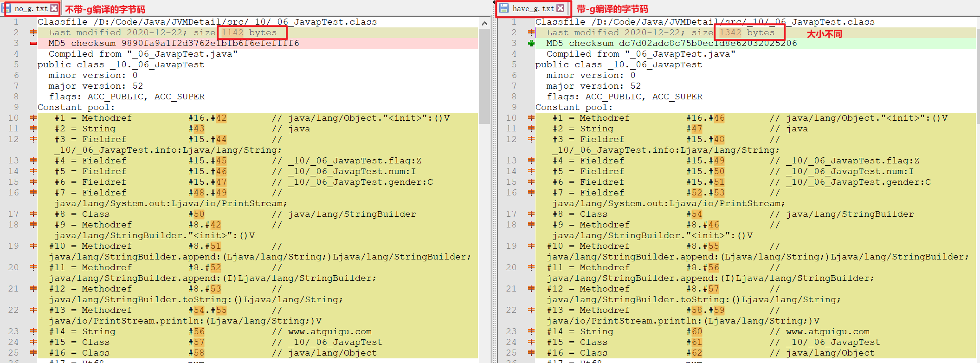Click the 'flags: ACC_PUBLIC, ACC_SUPER' line in no_g.txt
The image size is (980, 363).
(x=126, y=97)
